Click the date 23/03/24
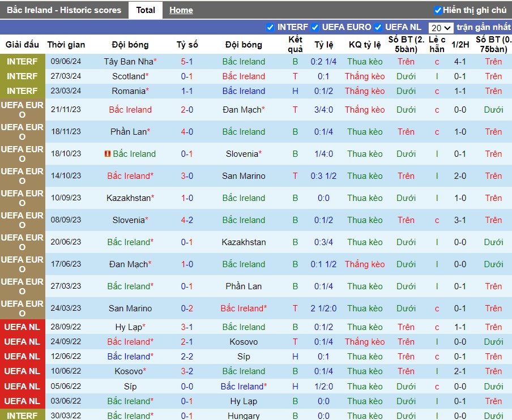 pos(66,91)
